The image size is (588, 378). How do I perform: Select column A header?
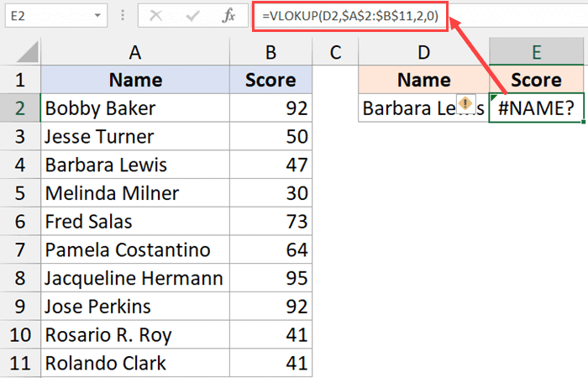(134, 53)
